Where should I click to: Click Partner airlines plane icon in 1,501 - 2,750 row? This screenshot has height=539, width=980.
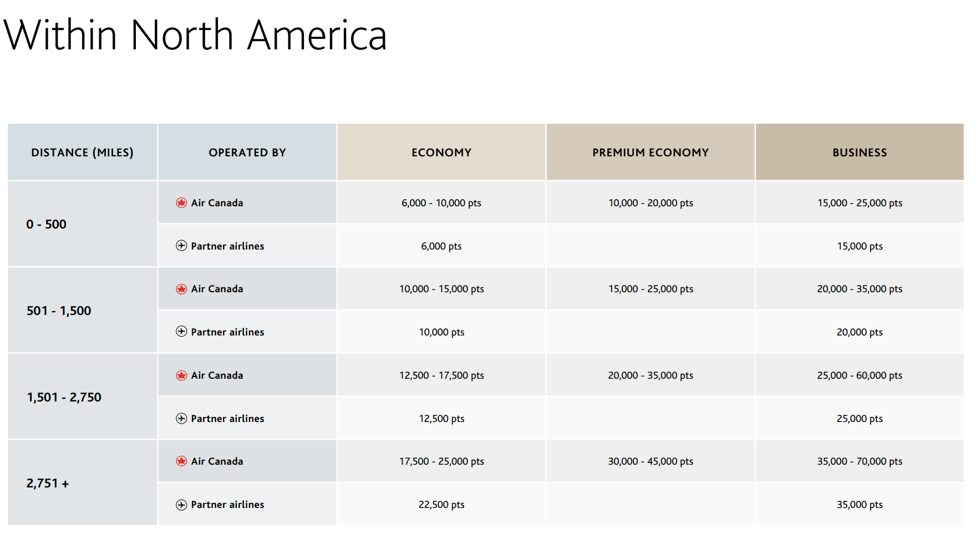pyautogui.click(x=181, y=418)
